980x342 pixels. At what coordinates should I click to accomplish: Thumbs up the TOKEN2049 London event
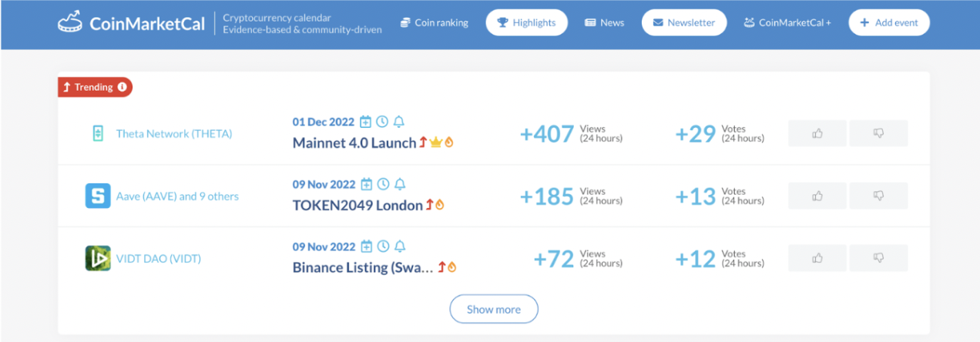click(817, 196)
